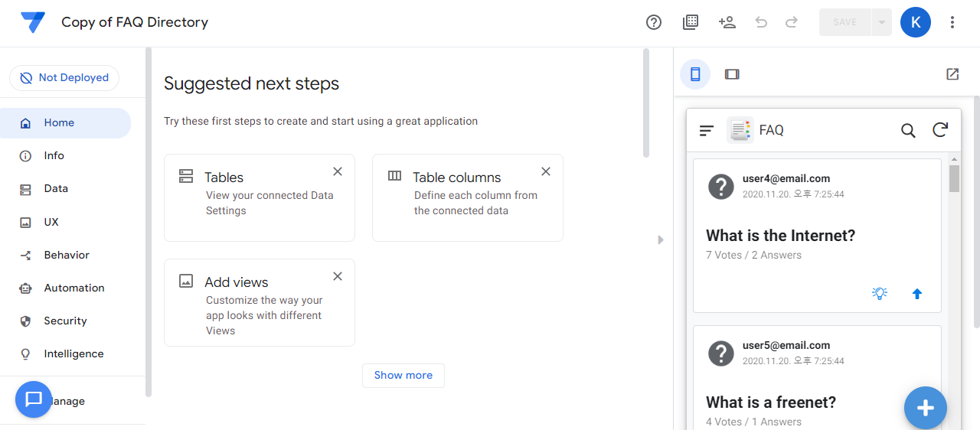Open the SAVE dropdown arrow

[882, 22]
